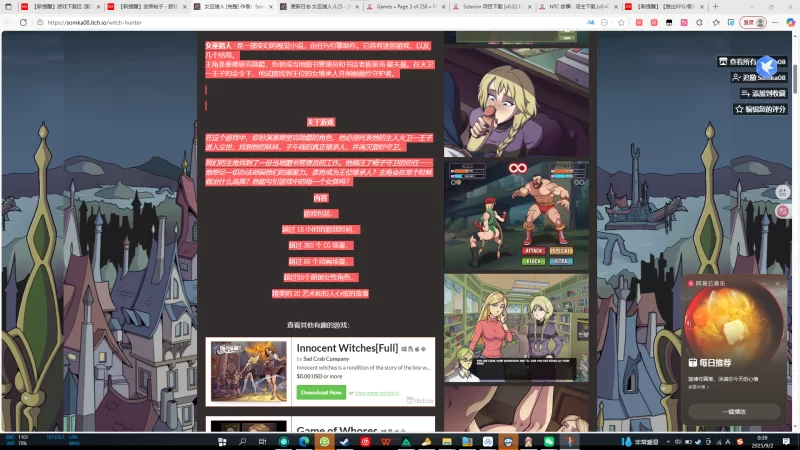Expand the system tray hidden icons chevron
Viewport: 800px width, 450px height.
668,442
